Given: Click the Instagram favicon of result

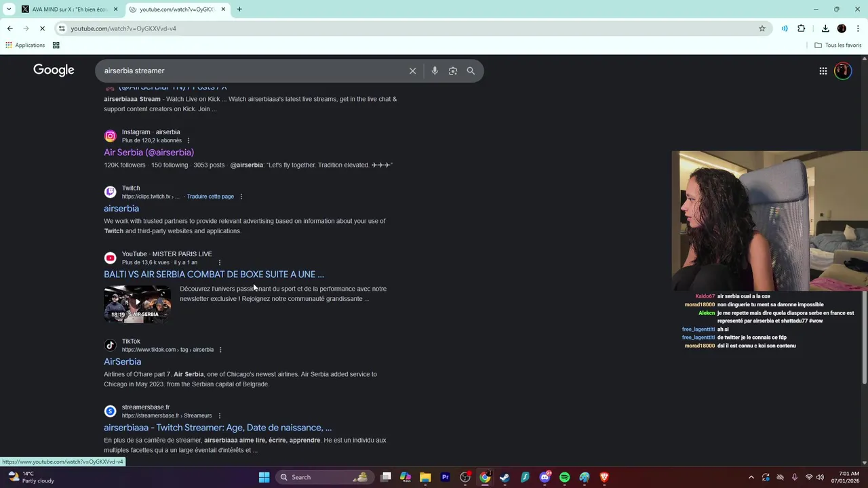Looking at the screenshot, I should (111, 136).
